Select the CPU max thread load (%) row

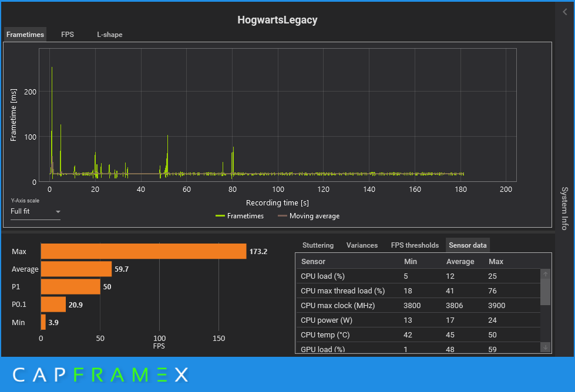418,291
